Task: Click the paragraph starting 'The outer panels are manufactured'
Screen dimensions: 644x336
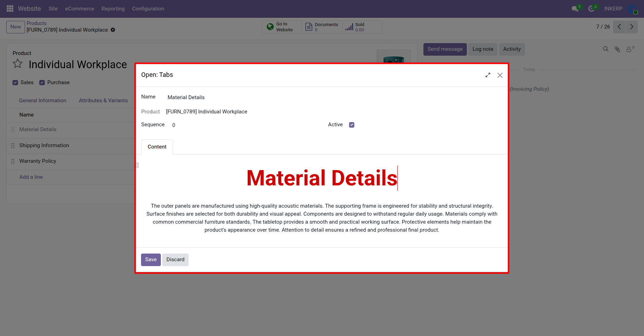Action: click(322, 218)
